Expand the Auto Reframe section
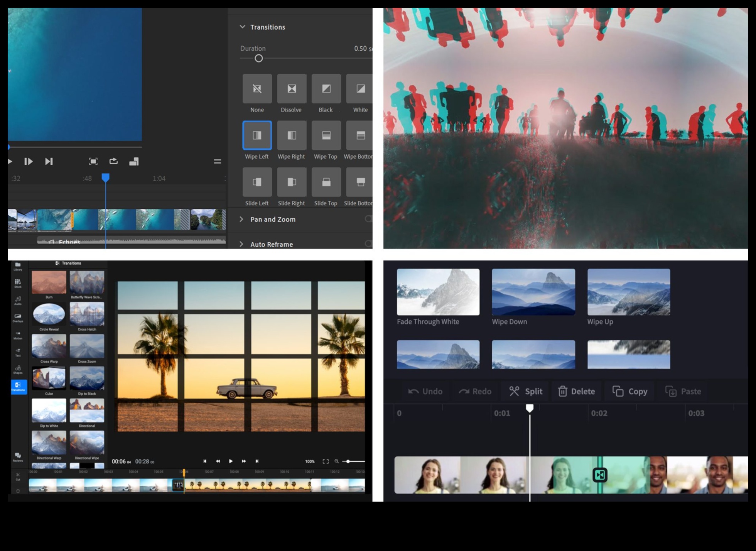756x551 pixels. 241,244
